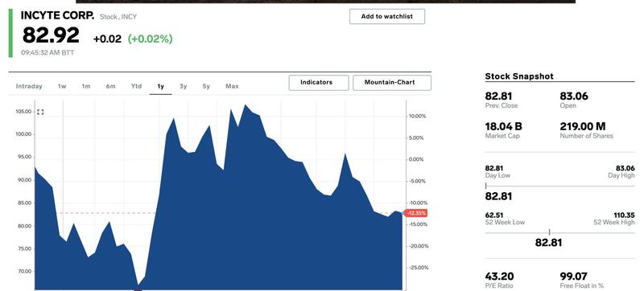Select the Intraday time range tab
This screenshot has height=291, width=644.
[29, 86]
